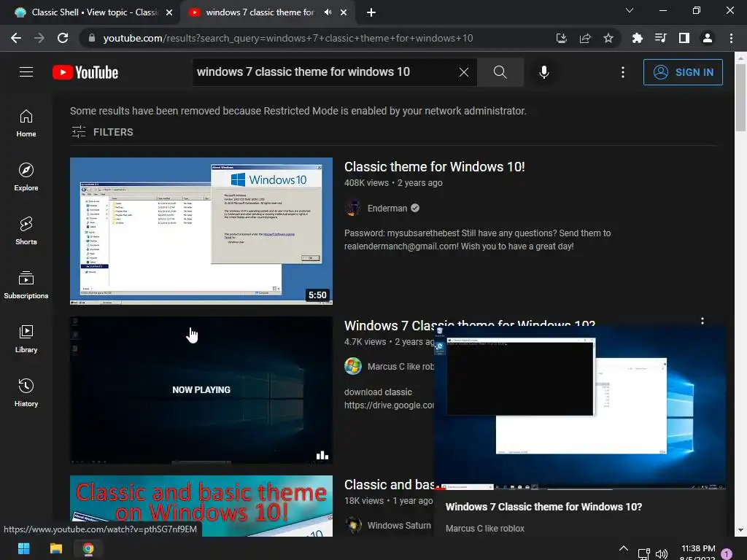Bookmark this page with the star icon
Screen dimensions: 747x560
[608, 38]
